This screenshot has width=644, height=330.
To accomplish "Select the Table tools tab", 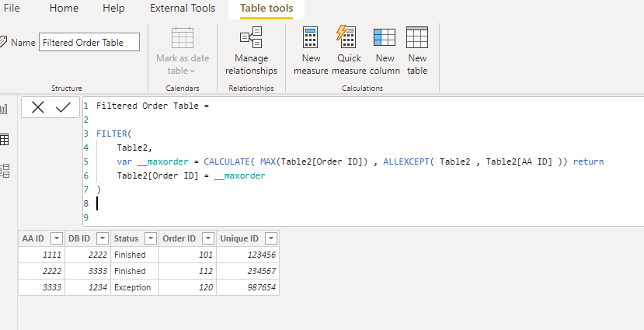I will [x=266, y=9].
